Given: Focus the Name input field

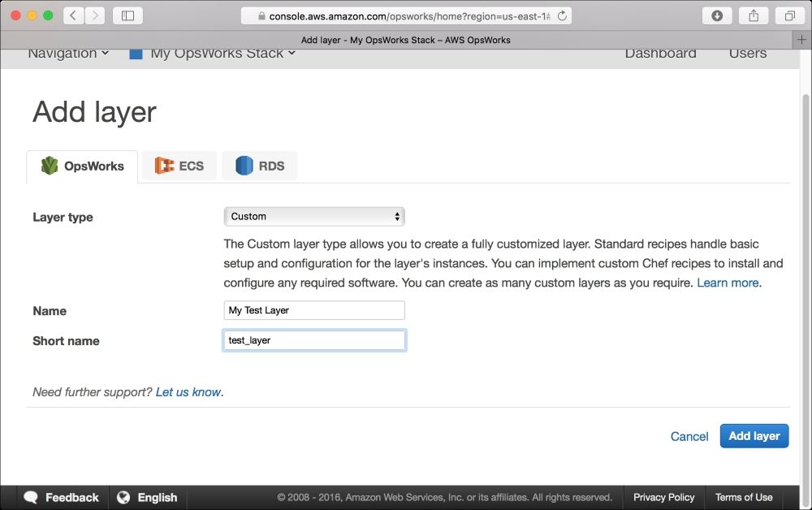Looking at the screenshot, I should coord(314,310).
